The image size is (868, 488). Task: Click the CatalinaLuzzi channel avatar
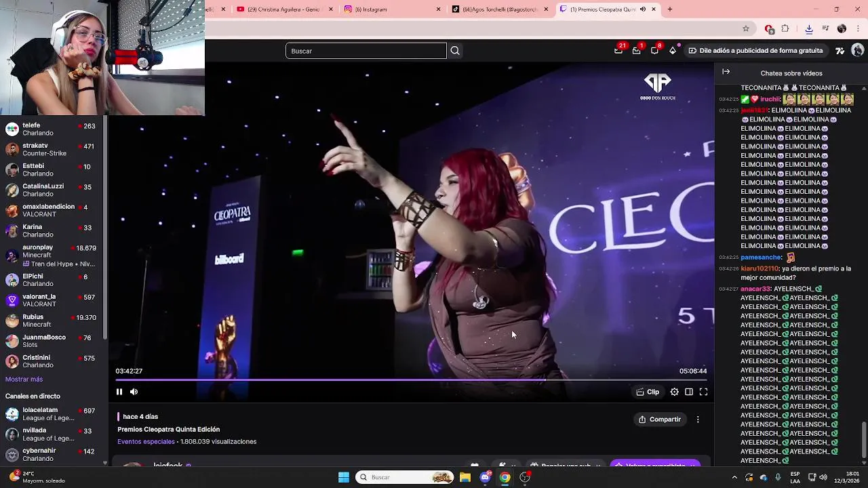12,190
